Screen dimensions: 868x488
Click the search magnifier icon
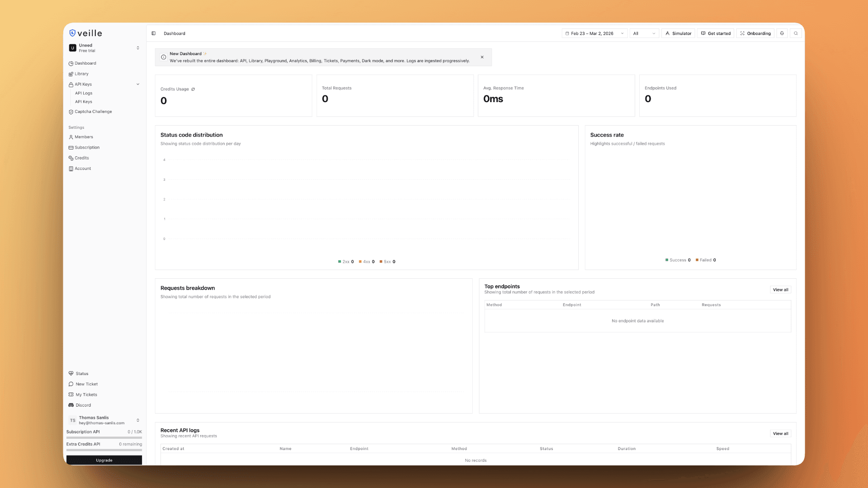[796, 33]
